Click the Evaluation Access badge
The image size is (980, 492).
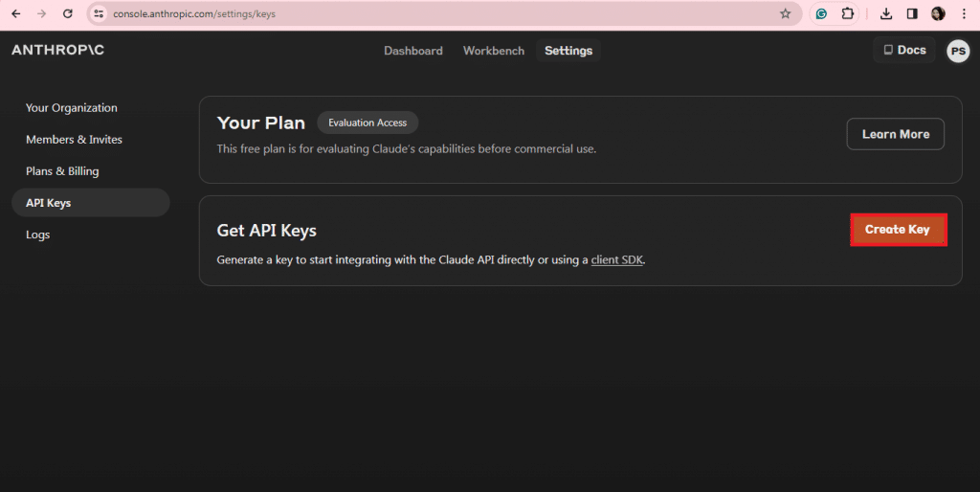(367, 123)
